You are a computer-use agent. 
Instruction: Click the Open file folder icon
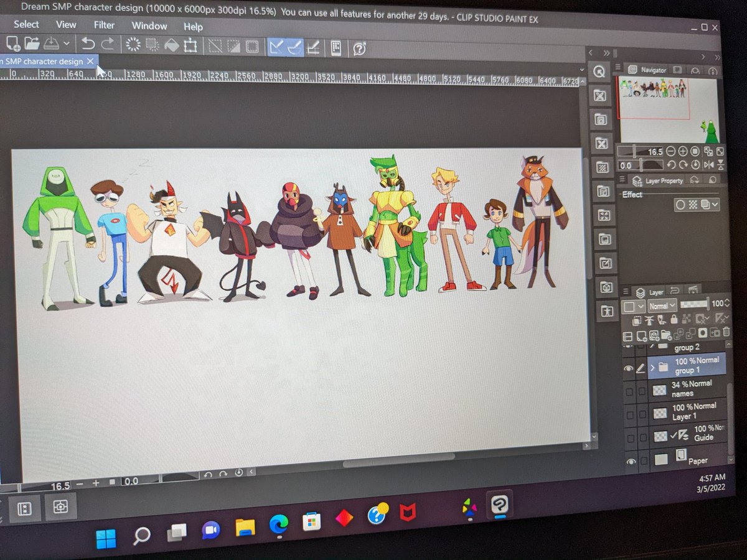[x=32, y=44]
